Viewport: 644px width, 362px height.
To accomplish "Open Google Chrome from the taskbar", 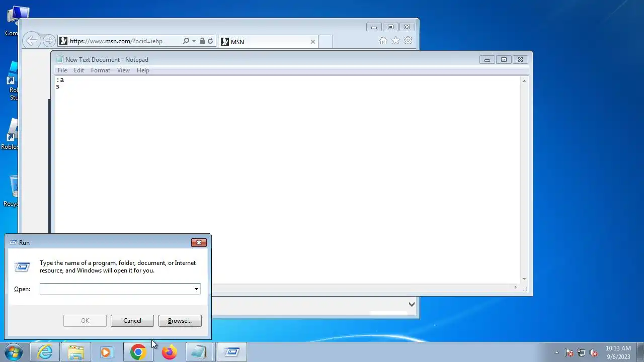I will [x=138, y=352].
